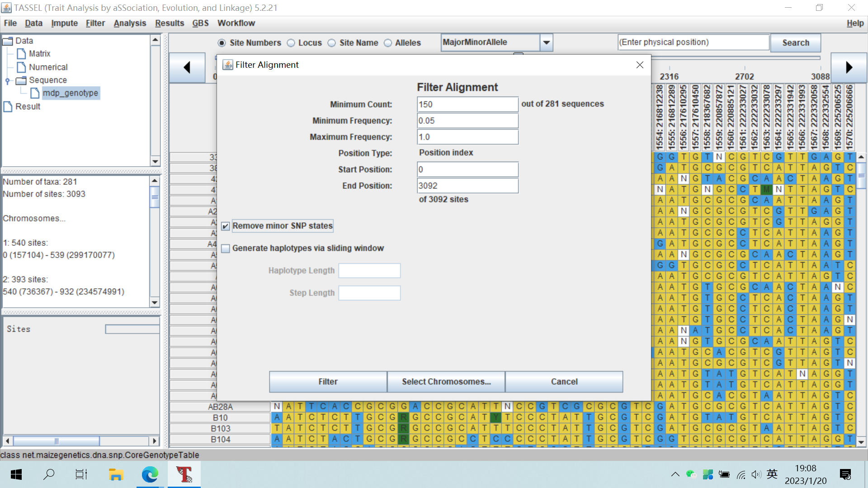Viewport: 868px width, 488px height.
Task: Click the right arrow navigation button
Action: (x=849, y=68)
